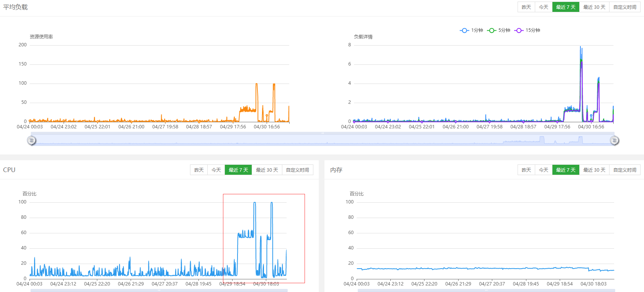The height and width of the screenshot is (292, 644).
Task: Choose 最近 7 天 in CPU panel
Action: point(238,170)
